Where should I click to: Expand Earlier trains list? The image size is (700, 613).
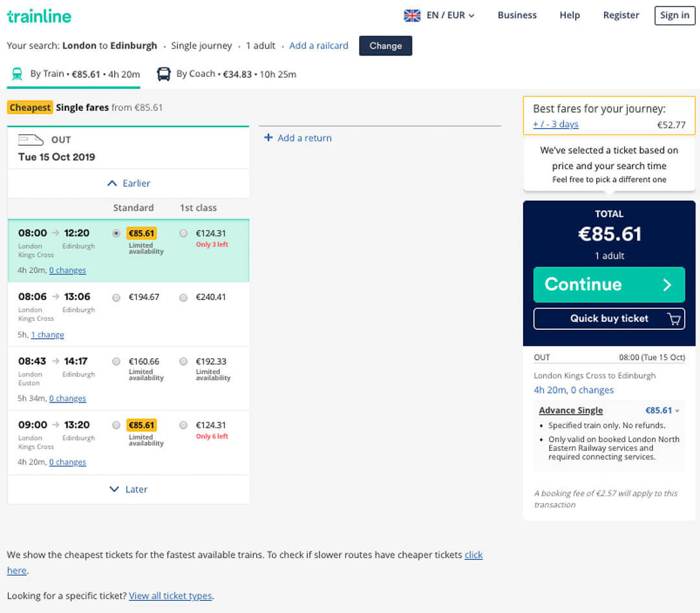click(x=128, y=183)
